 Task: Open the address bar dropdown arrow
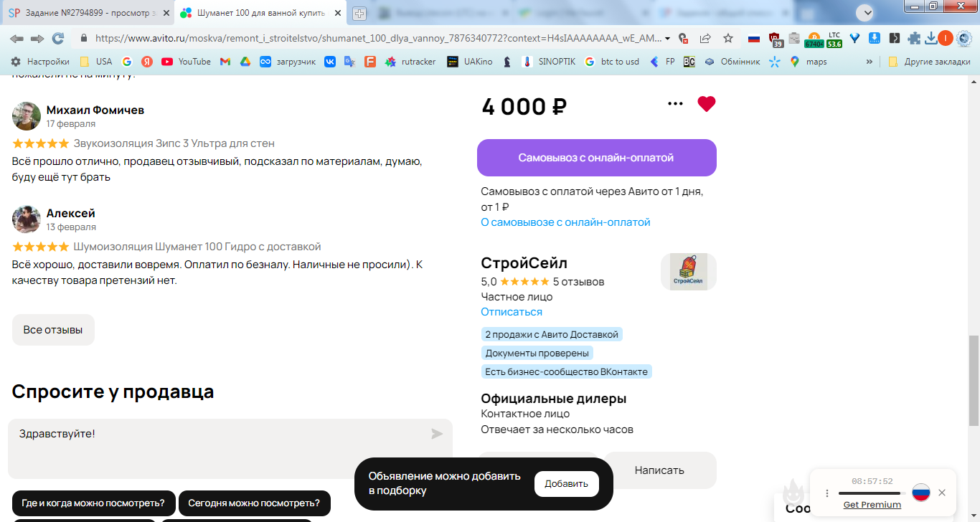point(668,38)
